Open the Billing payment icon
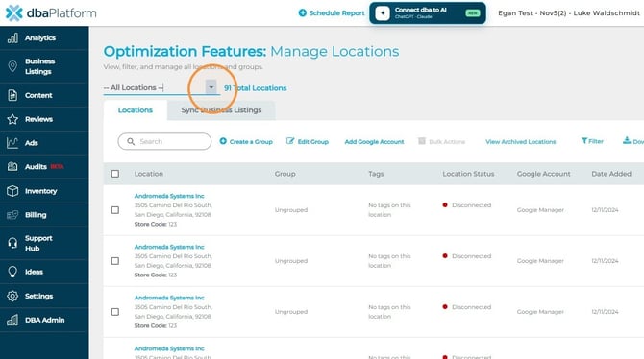 (12, 215)
